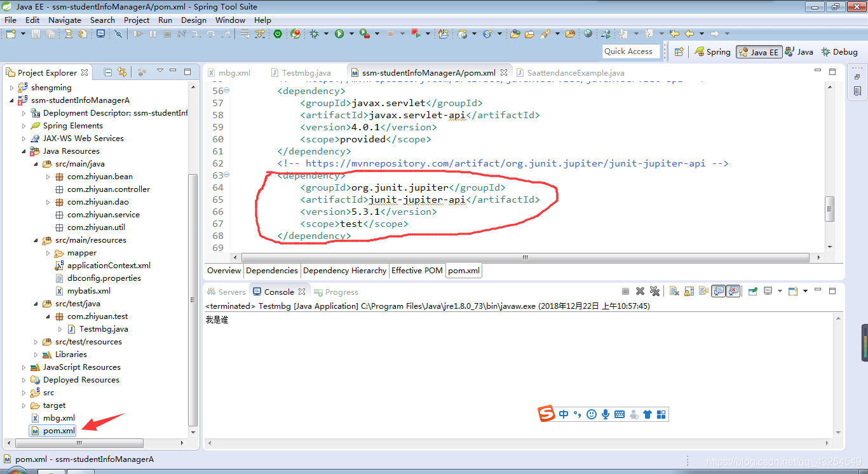Switch to the Servers view tab
The image size is (868, 474).
[226, 292]
